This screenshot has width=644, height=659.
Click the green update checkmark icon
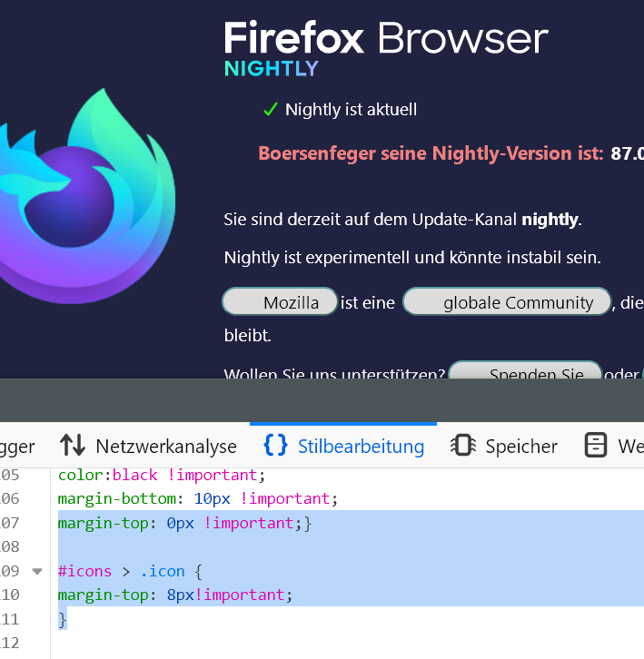(270, 110)
